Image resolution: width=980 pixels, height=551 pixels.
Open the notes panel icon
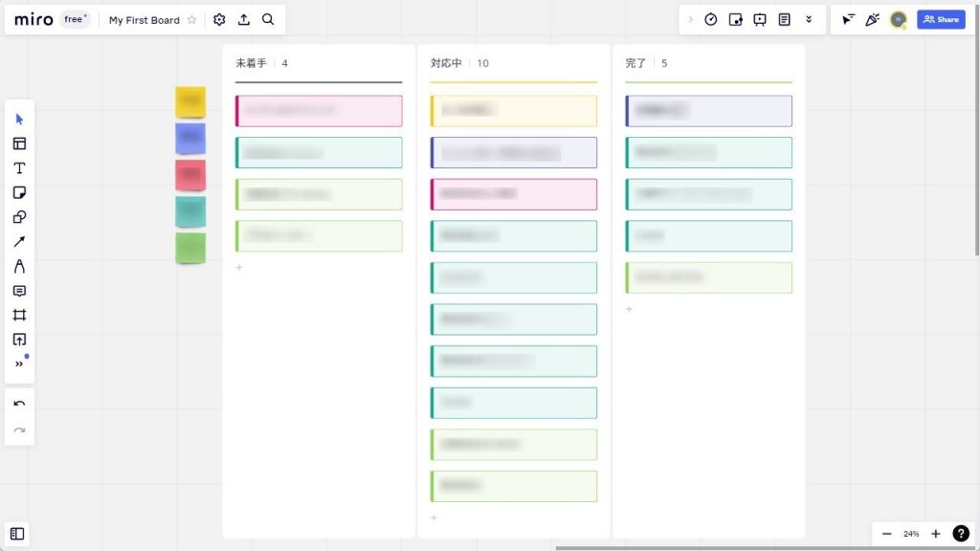(785, 19)
